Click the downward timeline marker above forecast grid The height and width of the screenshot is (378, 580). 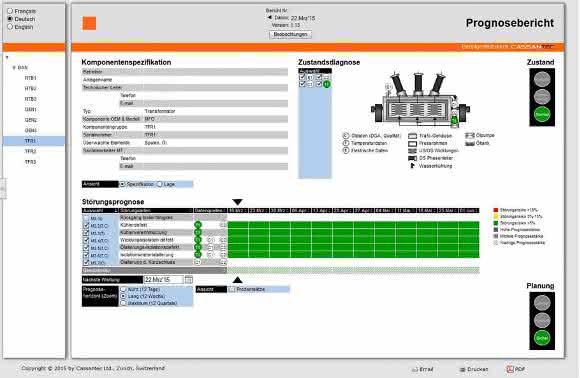tap(237, 202)
